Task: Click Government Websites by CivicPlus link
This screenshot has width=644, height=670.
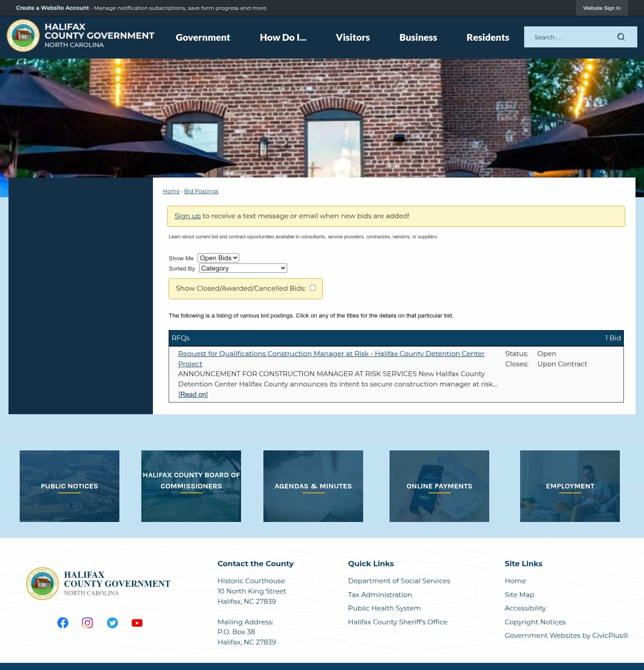Action: [x=566, y=635]
